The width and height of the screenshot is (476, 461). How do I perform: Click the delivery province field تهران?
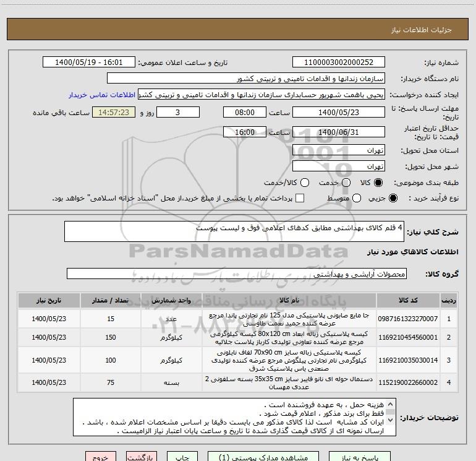pos(339,150)
